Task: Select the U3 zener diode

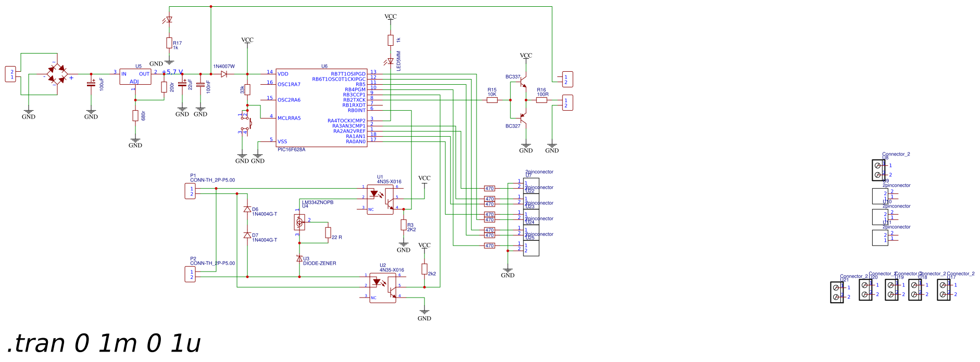Action: tap(299, 258)
